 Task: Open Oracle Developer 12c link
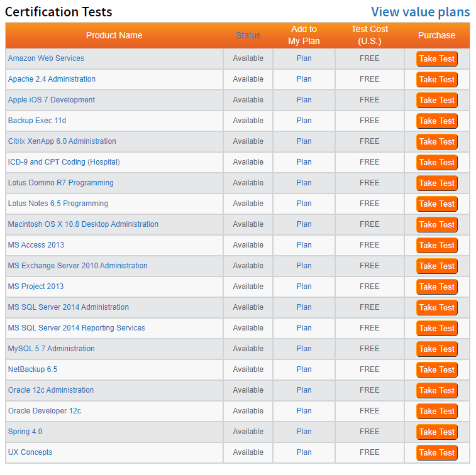pos(44,411)
